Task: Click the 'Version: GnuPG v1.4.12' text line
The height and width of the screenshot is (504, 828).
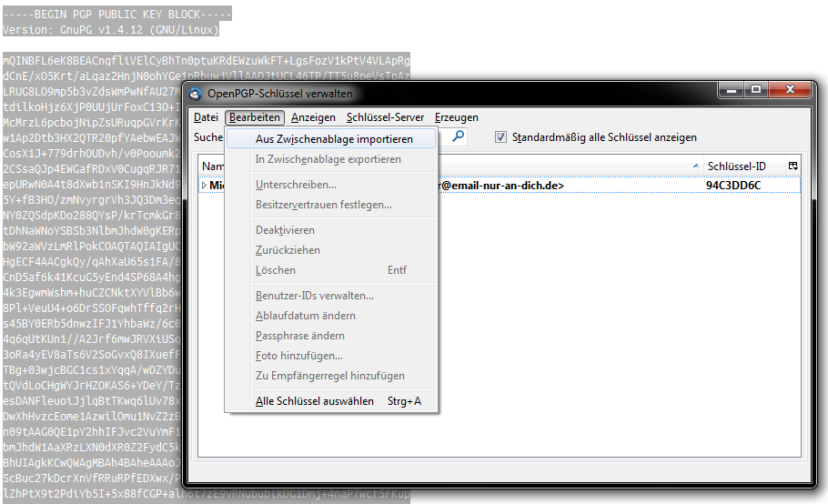Action: click(x=110, y=29)
